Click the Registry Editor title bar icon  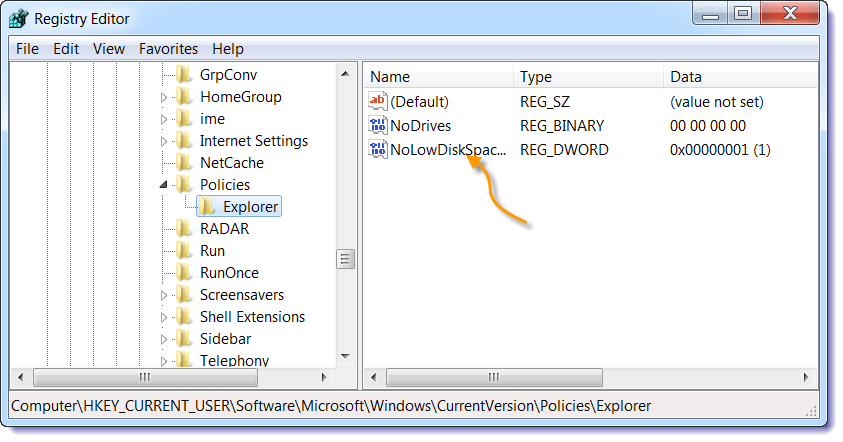coord(18,19)
